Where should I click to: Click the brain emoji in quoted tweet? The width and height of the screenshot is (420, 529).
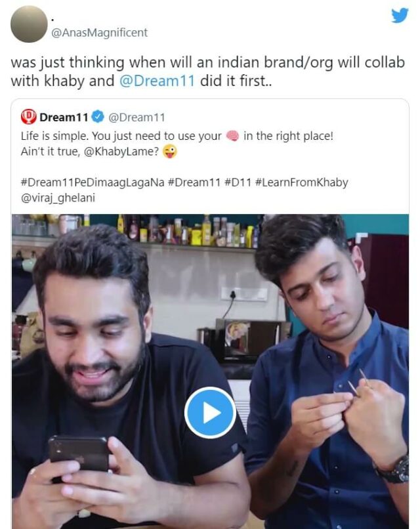(232, 136)
